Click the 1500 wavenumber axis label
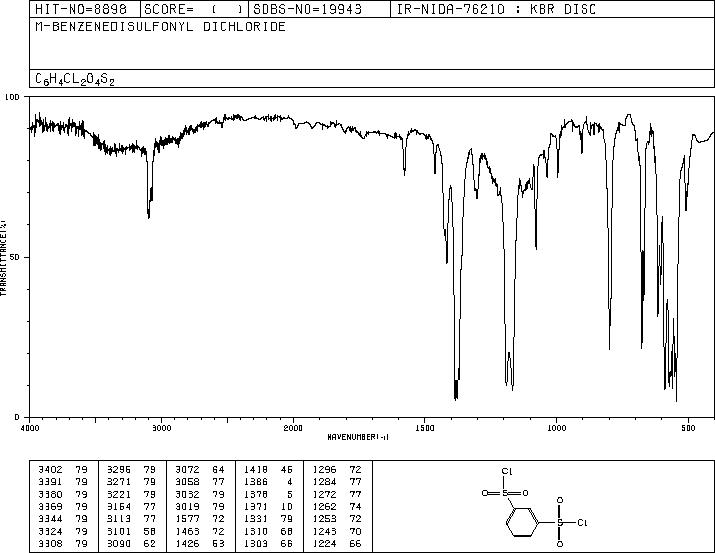 click(x=425, y=428)
